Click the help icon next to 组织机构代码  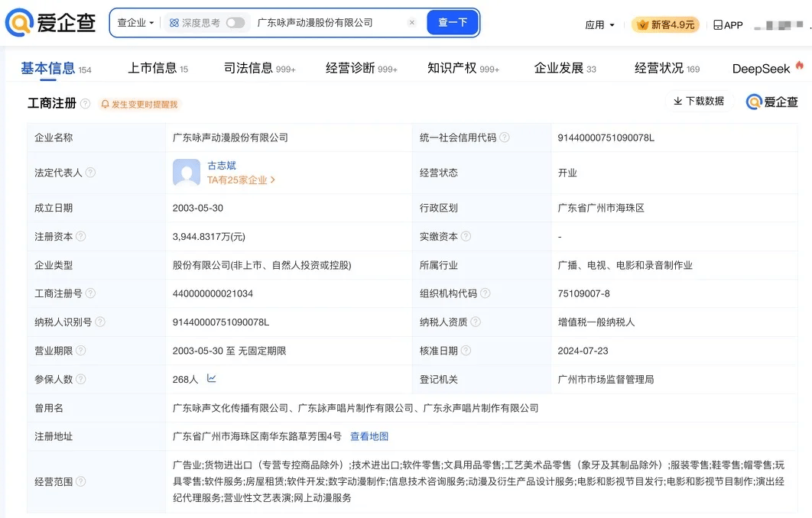point(486,293)
